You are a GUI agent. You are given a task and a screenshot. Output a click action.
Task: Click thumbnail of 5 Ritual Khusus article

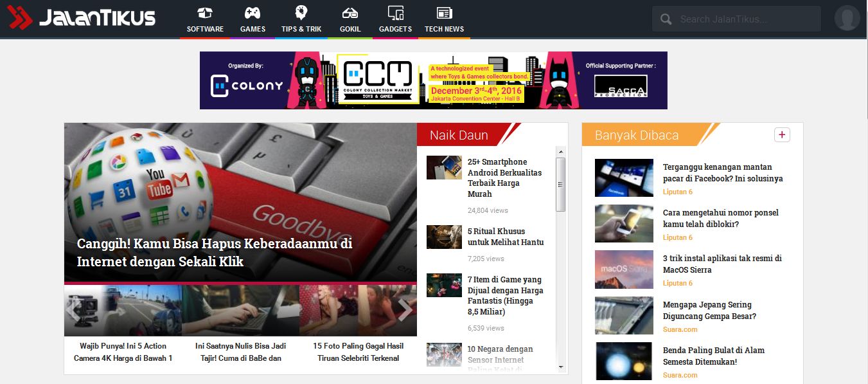(x=444, y=237)
